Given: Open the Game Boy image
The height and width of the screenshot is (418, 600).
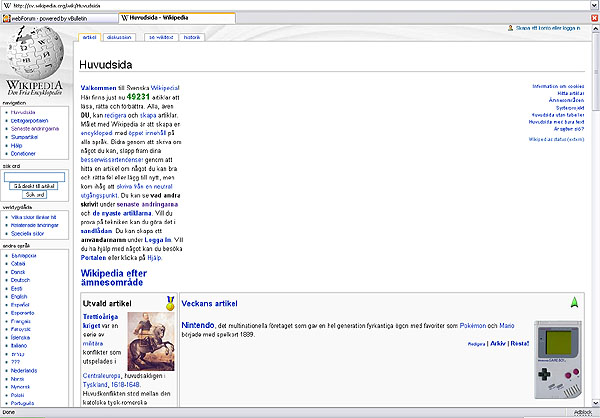Looking at the screenshot, I should click(559, 360).
